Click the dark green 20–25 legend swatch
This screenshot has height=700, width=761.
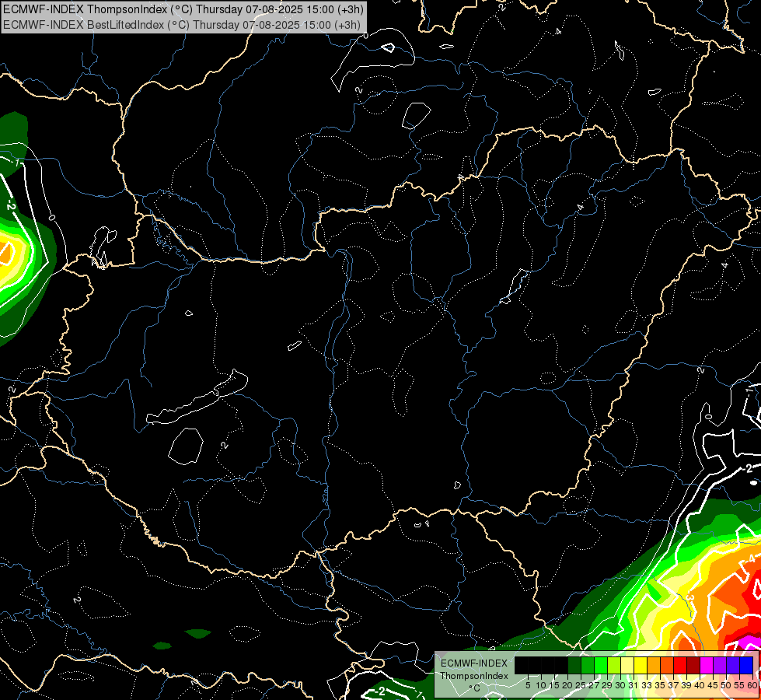point(574,666)
